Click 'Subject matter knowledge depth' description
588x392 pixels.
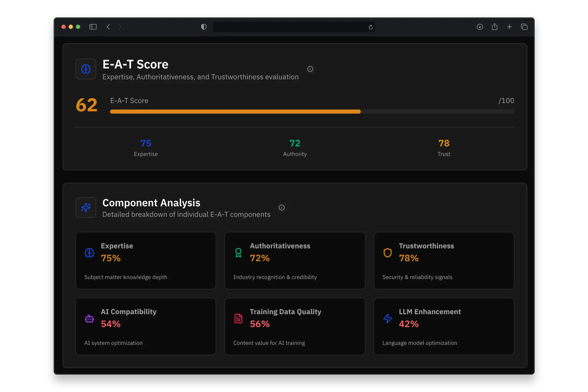[126, 277]
